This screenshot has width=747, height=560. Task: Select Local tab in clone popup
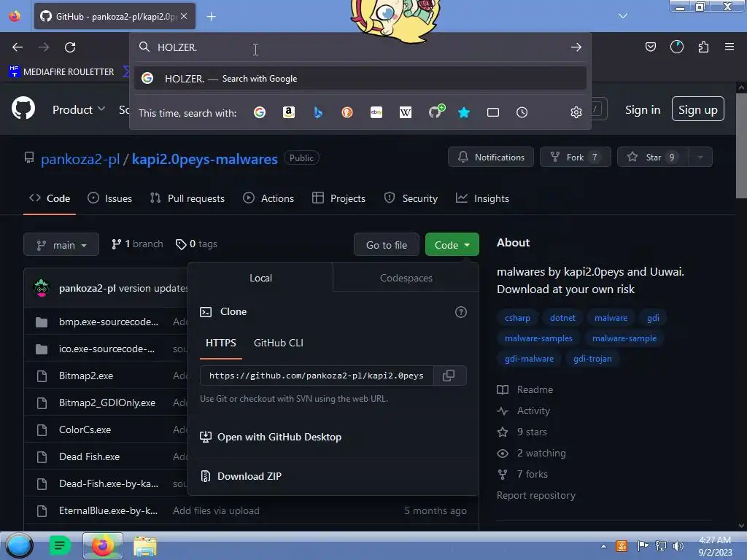[260, 278]
